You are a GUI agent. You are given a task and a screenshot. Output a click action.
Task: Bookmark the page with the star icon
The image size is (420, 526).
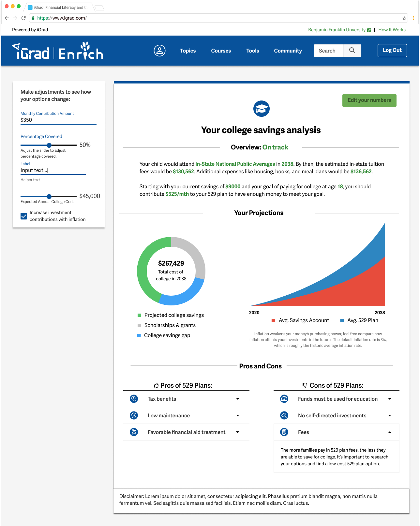(404, 18)
